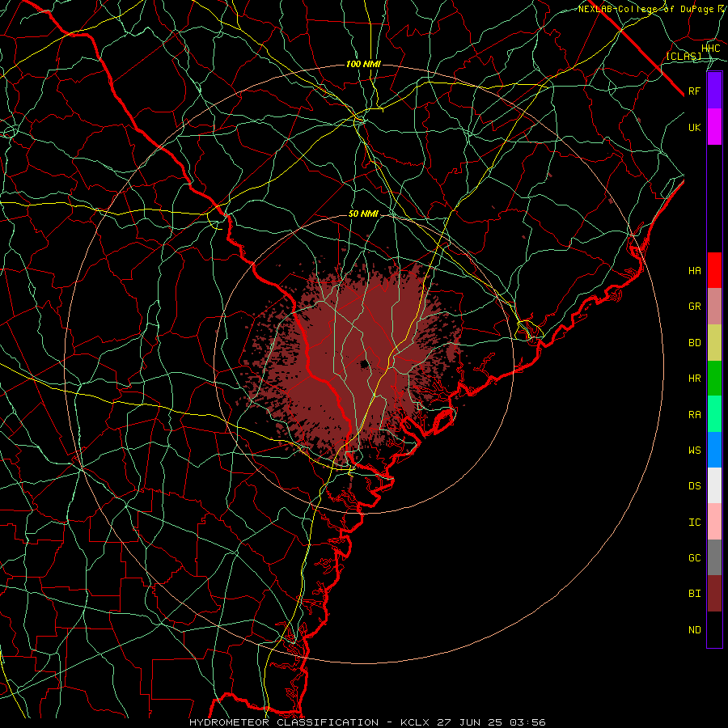Click the RA legend label

(694, 414)
